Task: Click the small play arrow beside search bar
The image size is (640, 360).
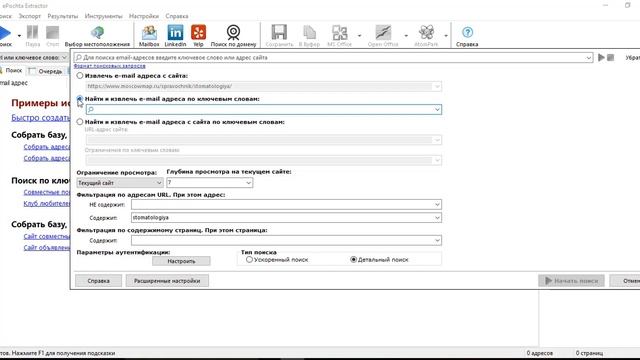Action: tap(601, 58)
